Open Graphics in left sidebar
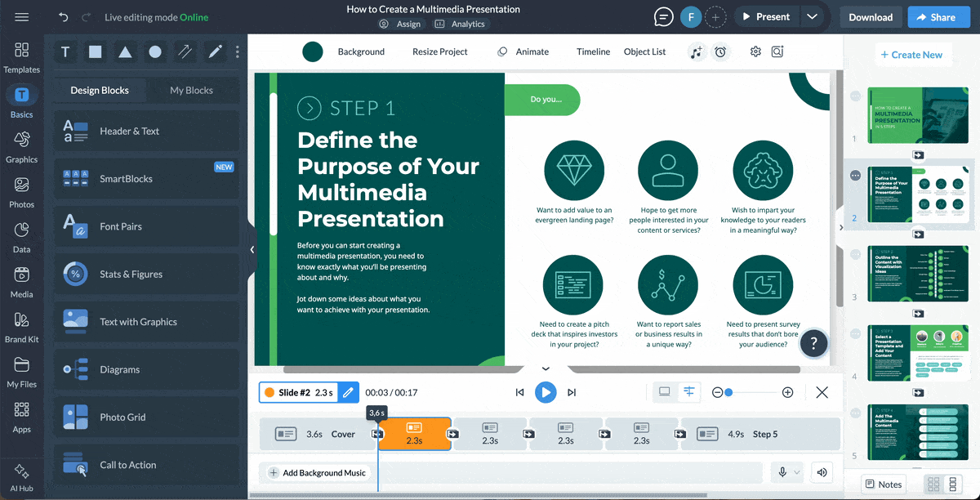980x500 pixels. tap(22, 147)
